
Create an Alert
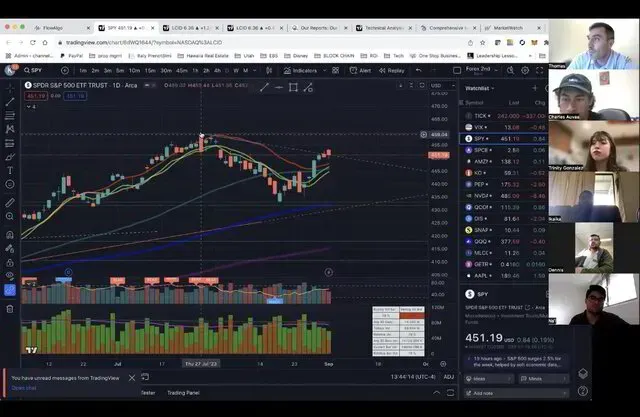point(360,71)
